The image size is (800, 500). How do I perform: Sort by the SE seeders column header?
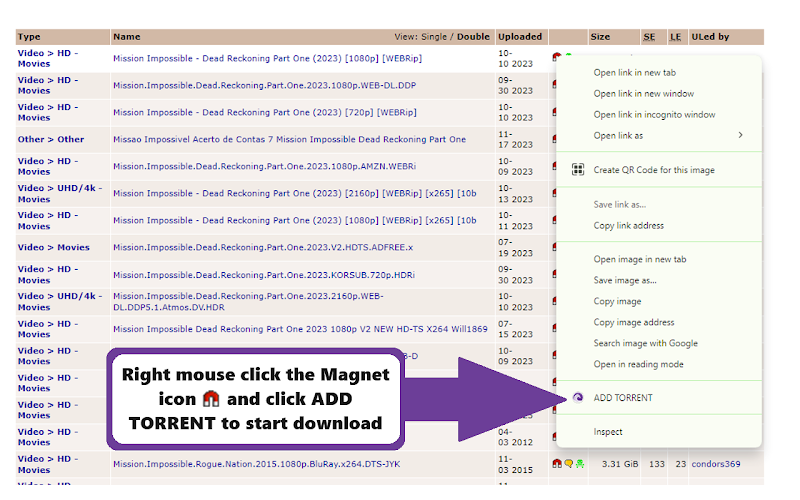(x=649, y=37)
